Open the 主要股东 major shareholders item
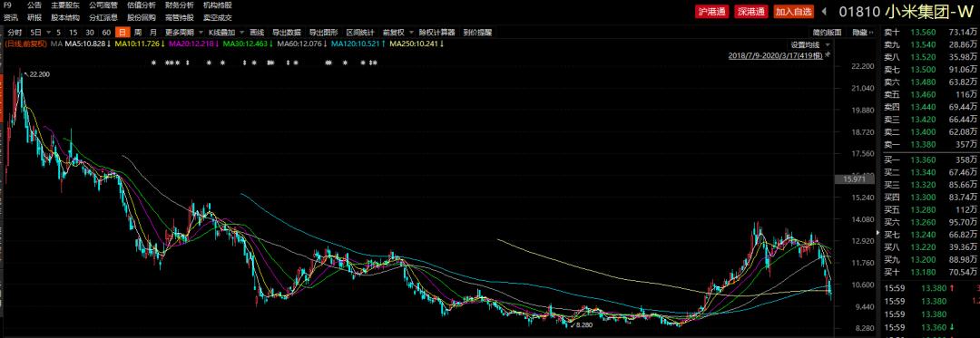980x338 pixels. coord(65,5)
